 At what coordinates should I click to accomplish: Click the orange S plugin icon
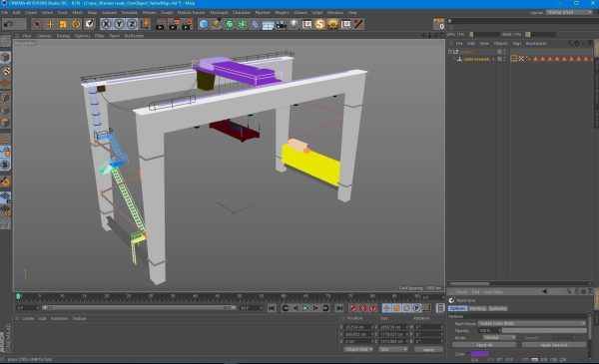coord(319,24)
